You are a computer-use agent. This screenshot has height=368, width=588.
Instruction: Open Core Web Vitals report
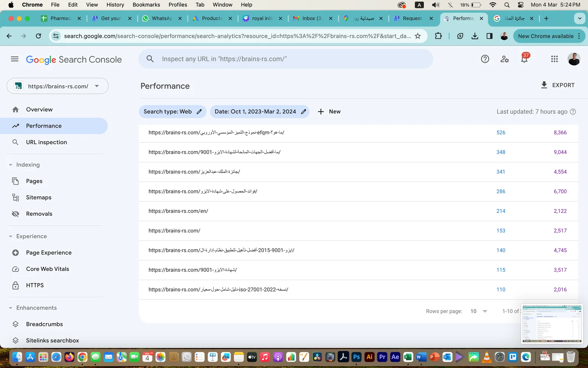pyautogui.click(x=47, y=269)
